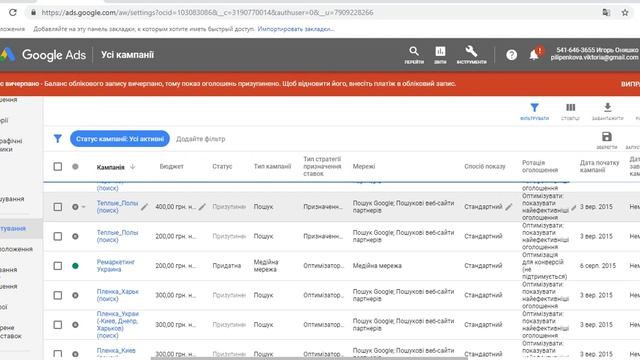The image size is (640, 360).
Task: Edit the 400,00 грн budget pencil icon
Action: coord(202,207)
